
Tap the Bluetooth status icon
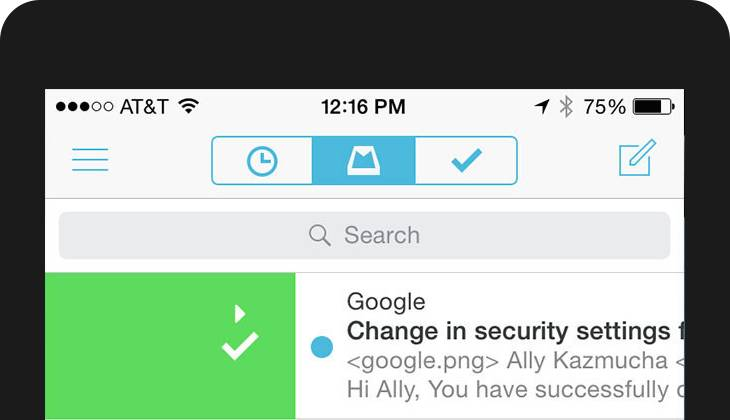pyautogui.click(x=566, y=107)
